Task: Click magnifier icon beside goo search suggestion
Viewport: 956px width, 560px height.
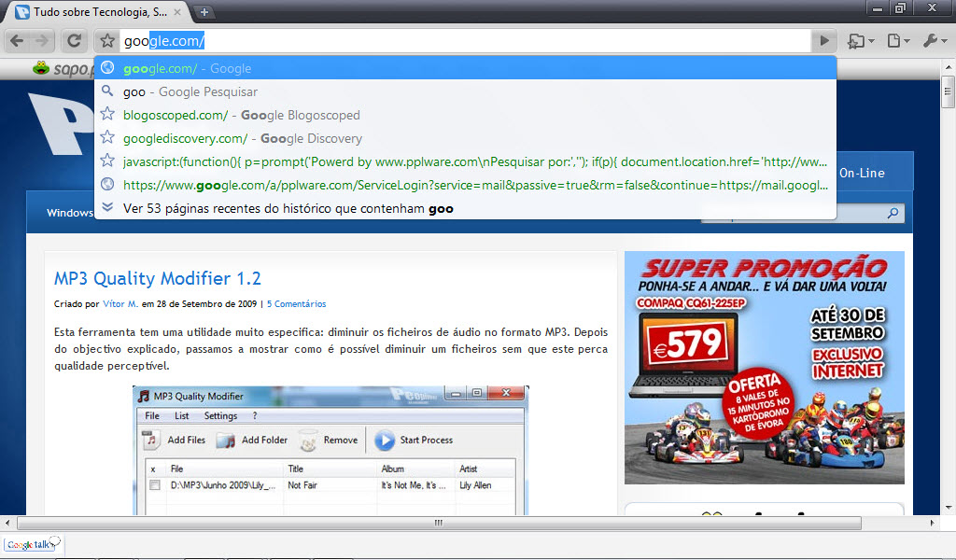Action: [x=107, y=91]
